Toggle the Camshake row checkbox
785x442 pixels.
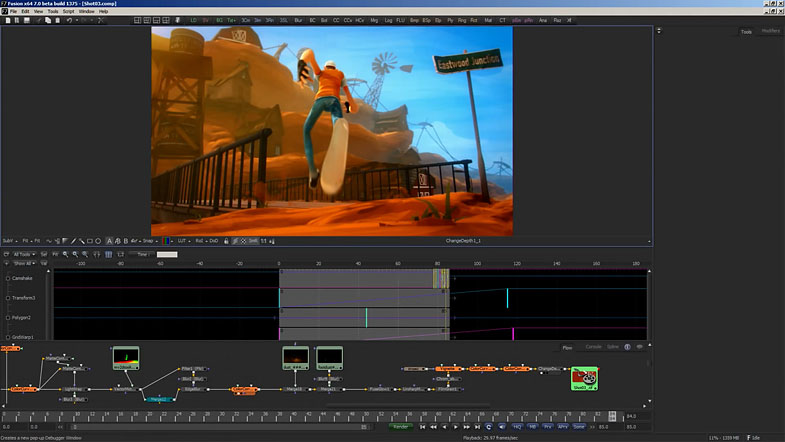(8, 279)
